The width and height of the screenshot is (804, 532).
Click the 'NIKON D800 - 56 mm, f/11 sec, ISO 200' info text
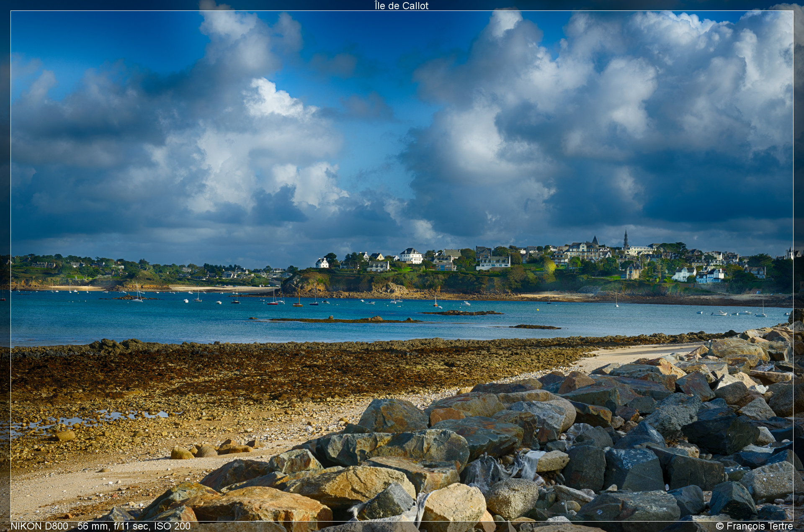point(100,526)
